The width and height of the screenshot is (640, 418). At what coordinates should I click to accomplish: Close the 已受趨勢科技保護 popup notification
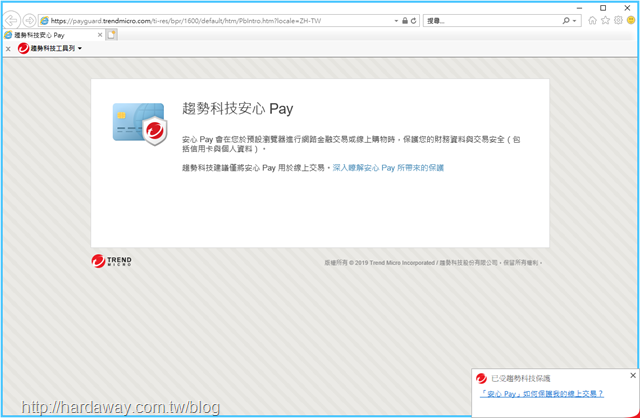[x=633, y=375]
